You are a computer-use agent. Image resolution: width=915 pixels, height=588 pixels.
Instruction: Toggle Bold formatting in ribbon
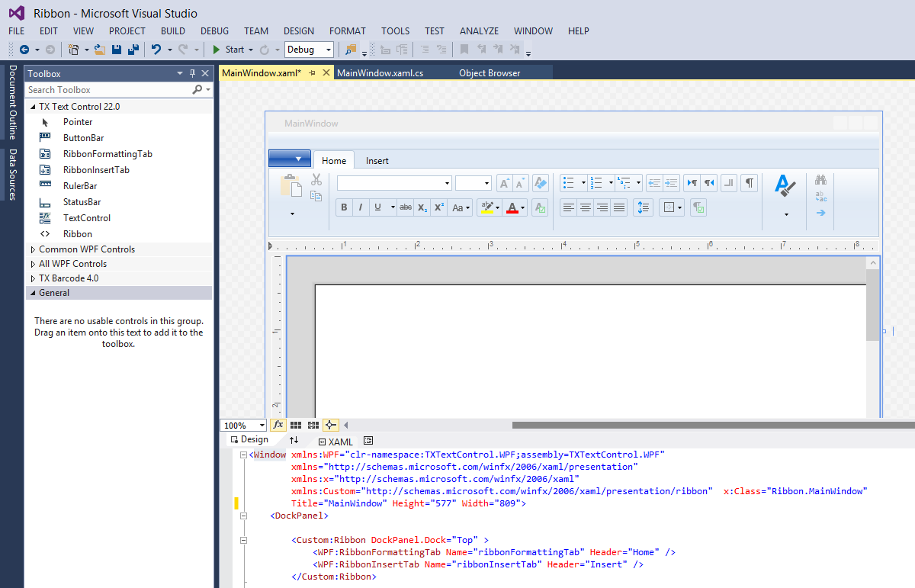point(344,207)
